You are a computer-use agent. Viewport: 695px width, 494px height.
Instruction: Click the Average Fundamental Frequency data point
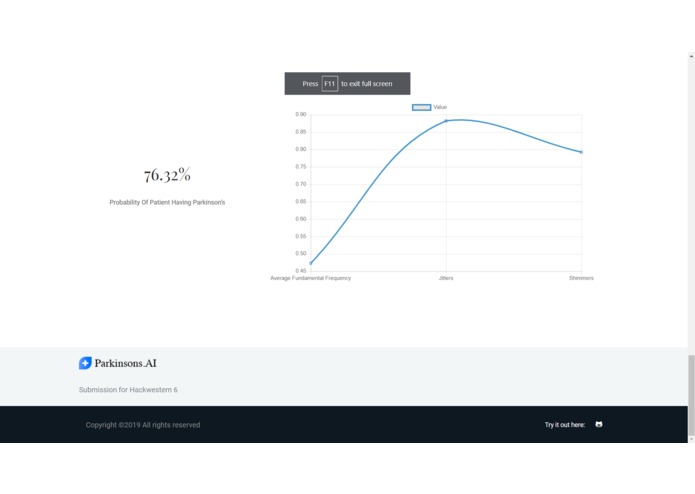[311, 263]
